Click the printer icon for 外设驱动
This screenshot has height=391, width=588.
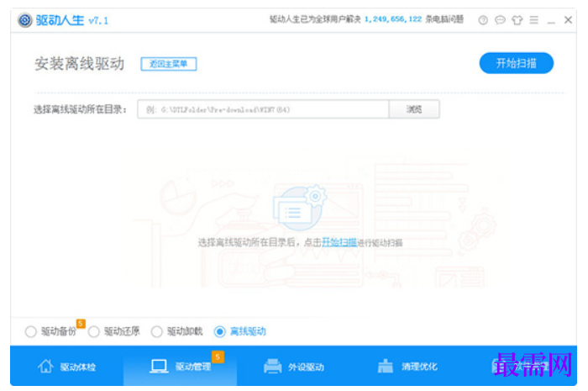click(x=273, y=366)
